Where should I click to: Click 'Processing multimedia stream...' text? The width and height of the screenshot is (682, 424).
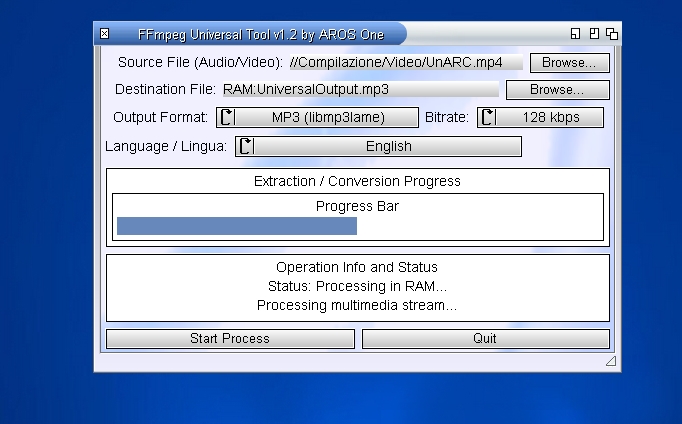357,305
